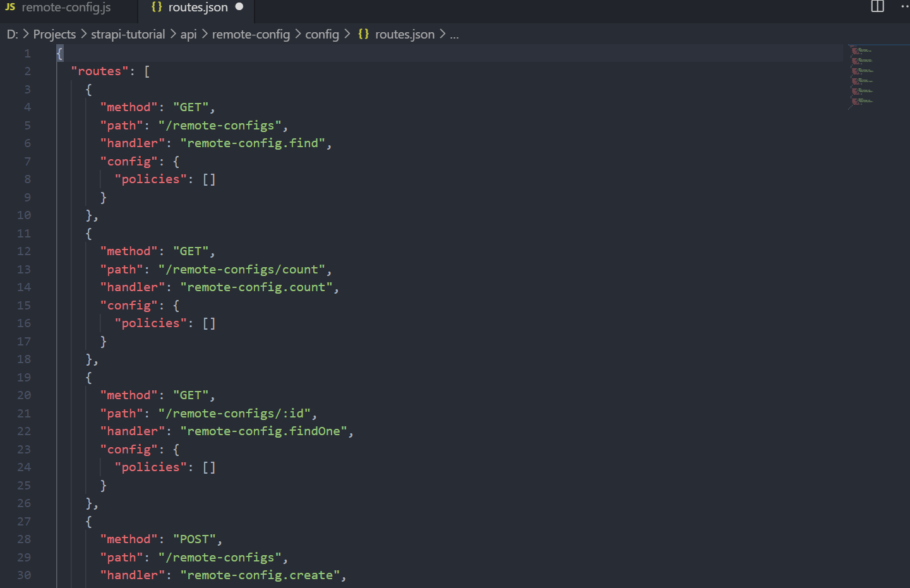Click line number 13 in the gutter
This screenshot has height=588, width=910.
pos(24,269)
